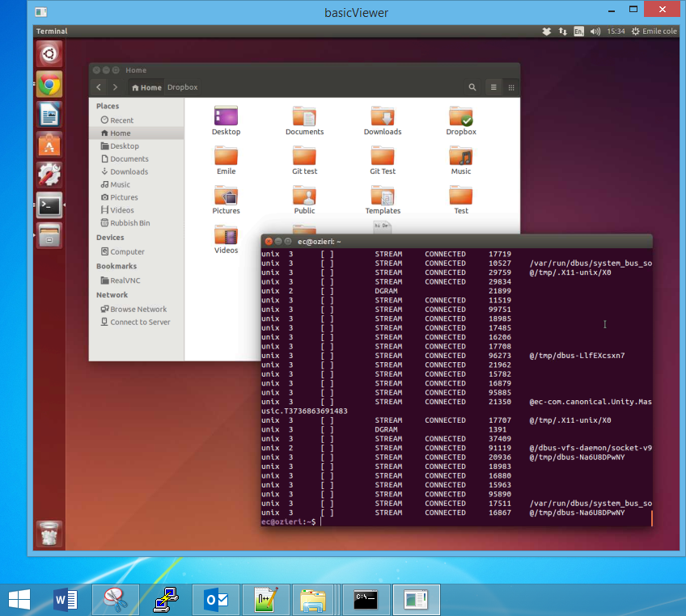
Task: Select the Videos folder icon in Home
Action: (226, 239)
